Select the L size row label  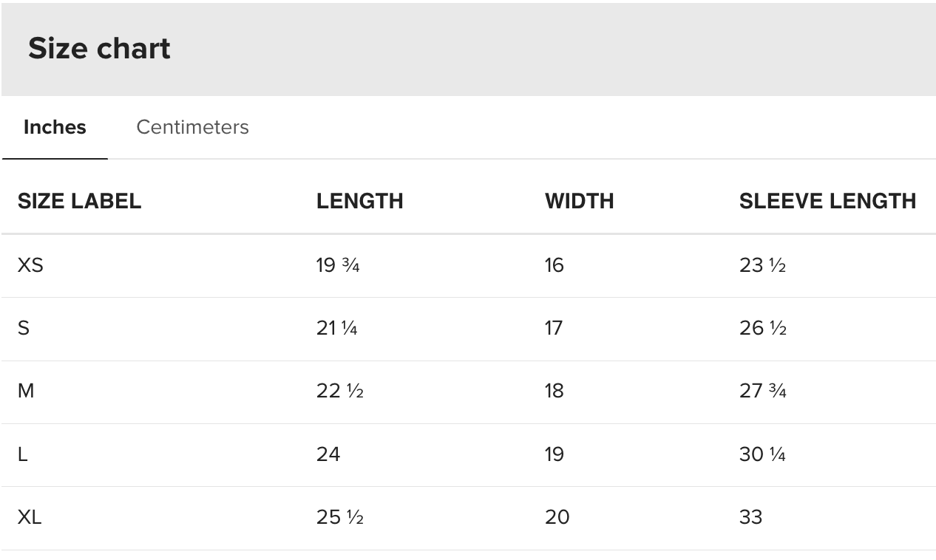23,454
